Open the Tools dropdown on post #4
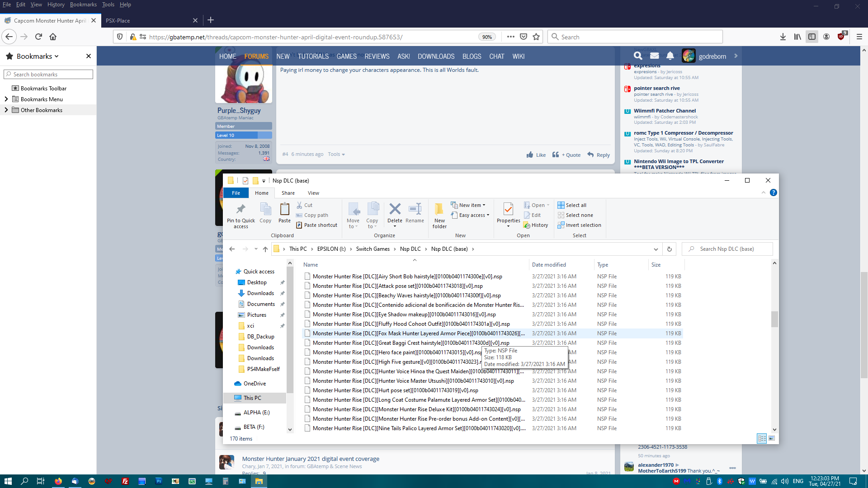Screen dimensions: 868x488 coord(336,155)
